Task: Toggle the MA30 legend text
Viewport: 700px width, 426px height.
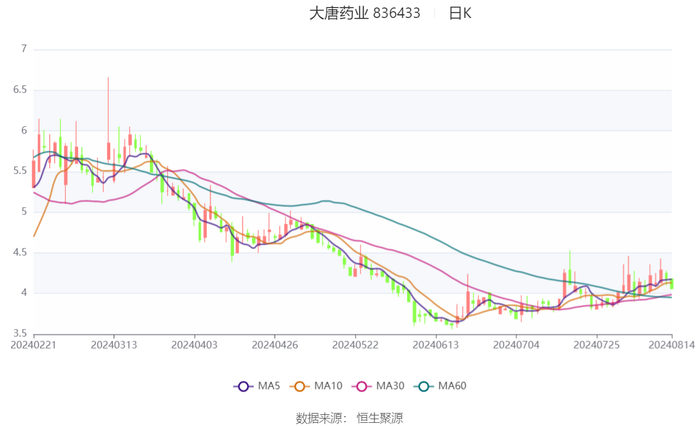Action: (389, 386)
